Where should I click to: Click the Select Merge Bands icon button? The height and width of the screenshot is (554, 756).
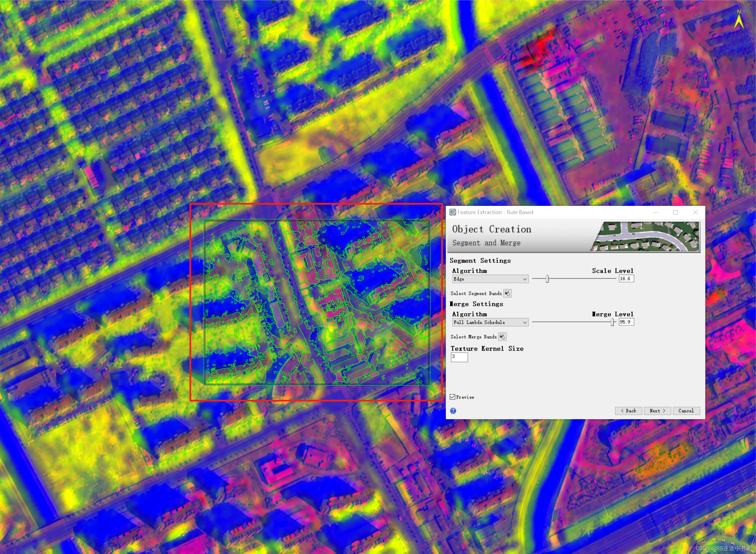[502, 337]
